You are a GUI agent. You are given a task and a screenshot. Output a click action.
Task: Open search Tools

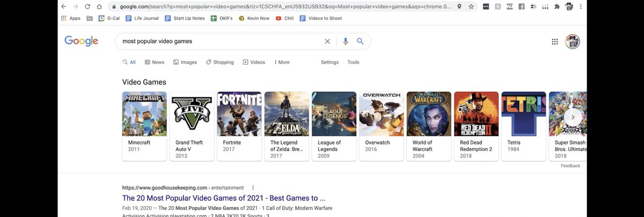(353, 62)
